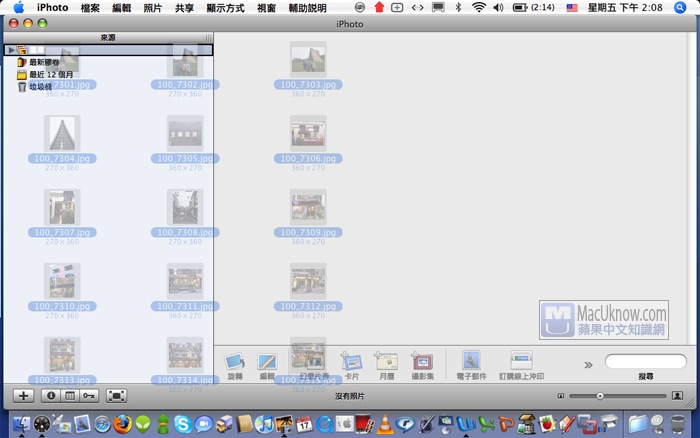Click the Spotlight search icon
This screenshot has height=438, width=700.
[x=680, y=8]
